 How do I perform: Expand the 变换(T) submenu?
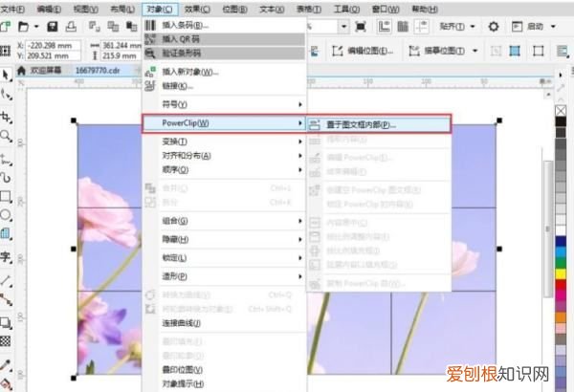click(224, 142)
